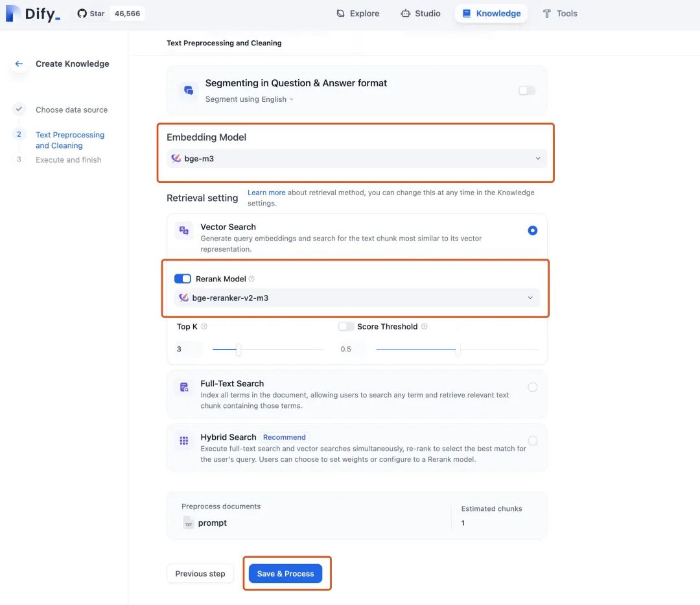Click the Dify logo
Screen dimensions: 700x605
(32, 14)
